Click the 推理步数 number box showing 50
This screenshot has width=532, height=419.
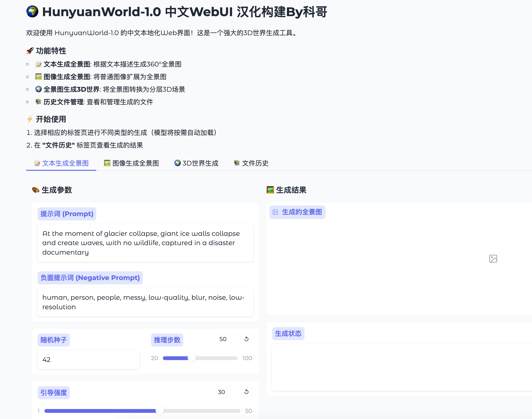(226, 339)
